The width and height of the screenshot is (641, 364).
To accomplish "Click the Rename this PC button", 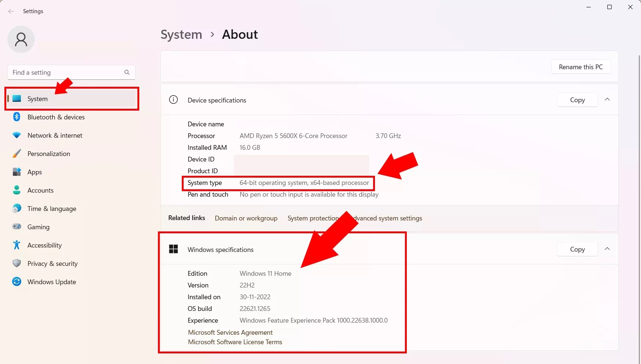I will 581,67.
